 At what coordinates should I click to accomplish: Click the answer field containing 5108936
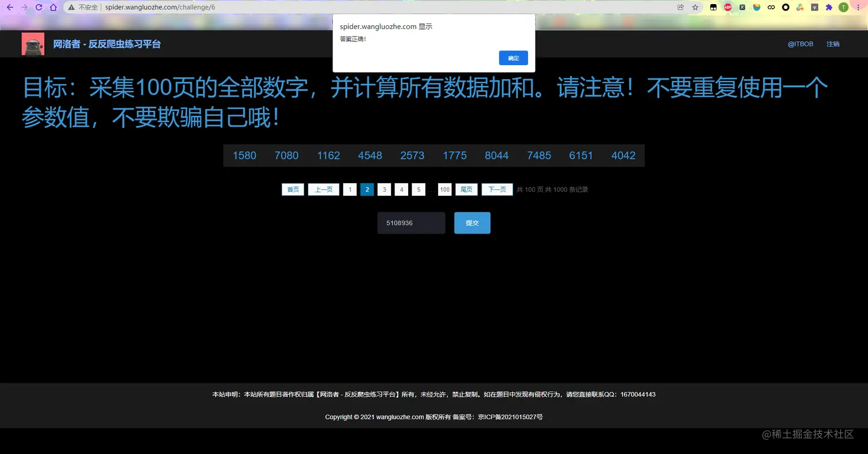[411, 223]
